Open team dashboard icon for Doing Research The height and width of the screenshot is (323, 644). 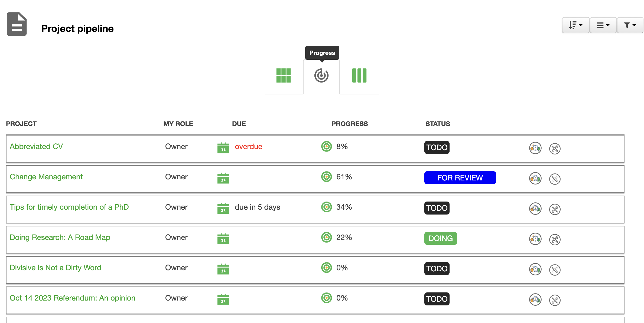[535, 239]
